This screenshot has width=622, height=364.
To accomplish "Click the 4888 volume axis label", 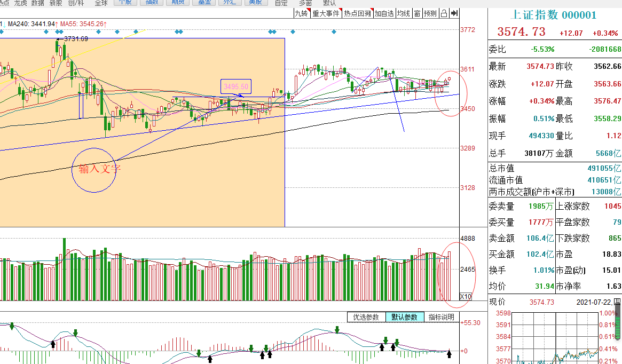I will point(468,238).
